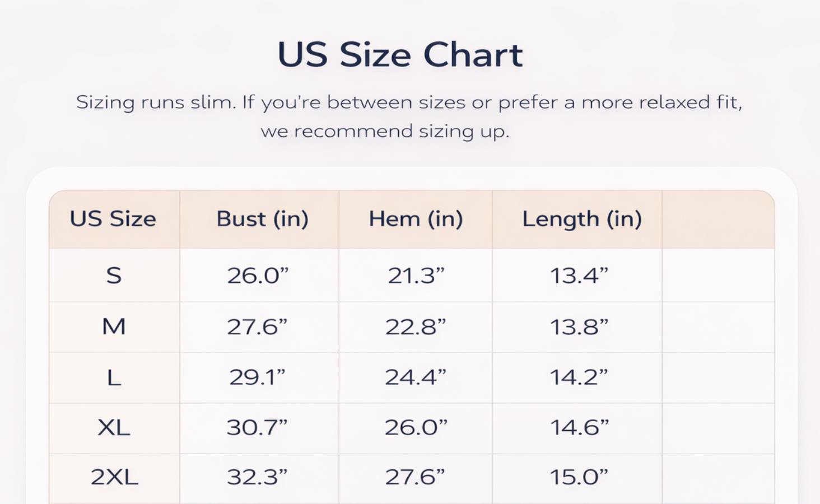
Task: Select the 32.3" bust value
Action: tap(257, 477)
